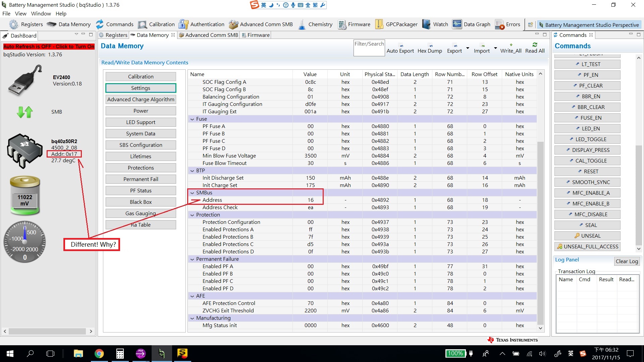Image resolution: width=644 pixels, height=362 pixels.
Task: Click Open Perspective icon
Action: [x=530, y=24]
